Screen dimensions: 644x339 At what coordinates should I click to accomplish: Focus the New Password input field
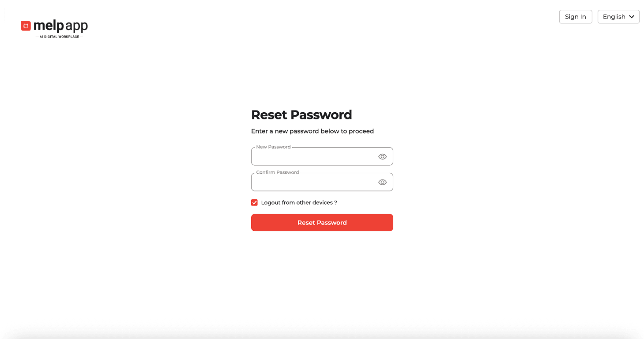[x=313, y=156]
